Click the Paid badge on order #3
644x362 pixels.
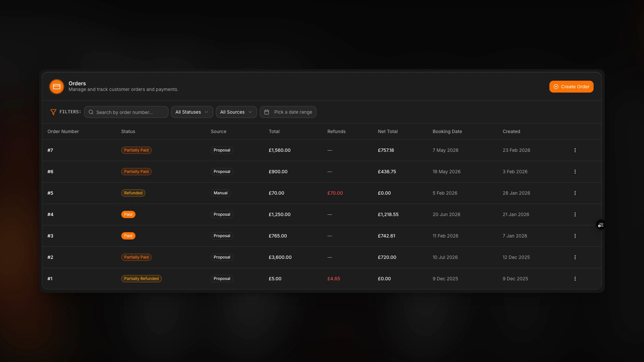click(x=128, y=236)
